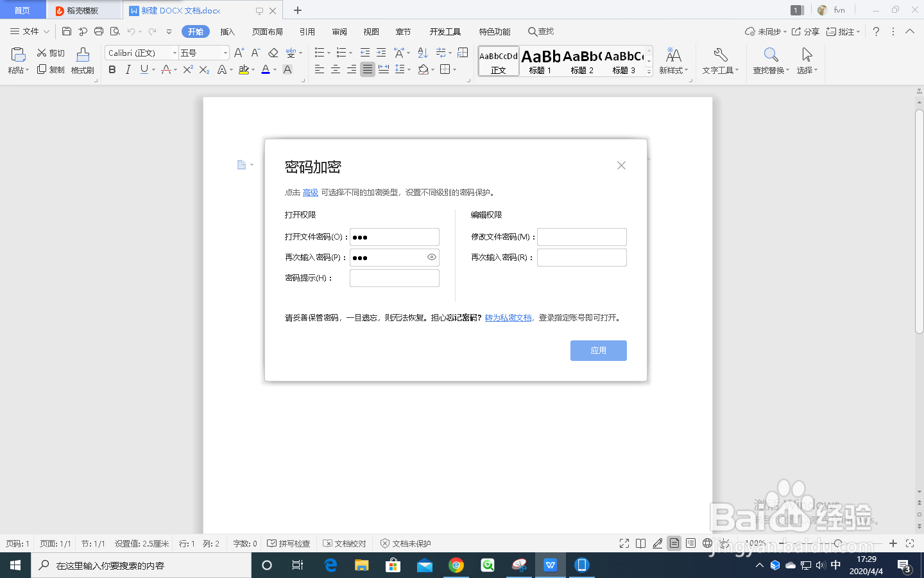Click the Increase Indent icon
The height and width of the screenshot is (578, 924).
(x=381, y=53)
